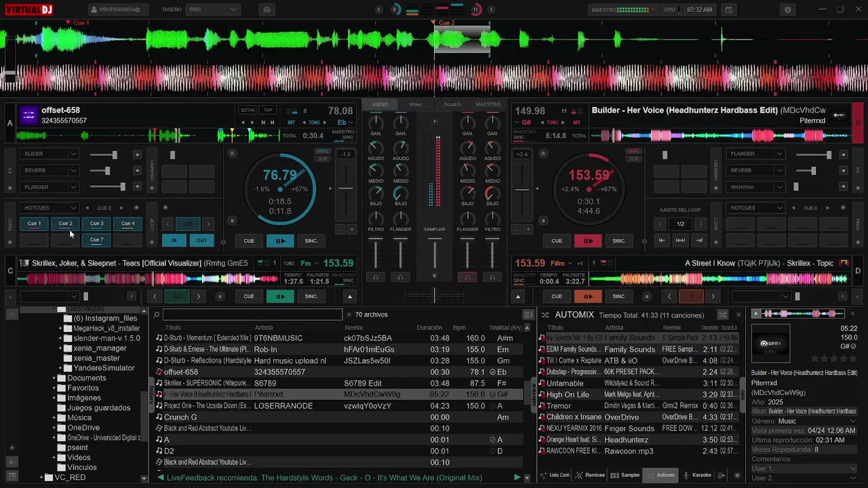This screenshot has width=868, height=488.
Task: Toggle SLIP mode on deck B
Action: 633,159
